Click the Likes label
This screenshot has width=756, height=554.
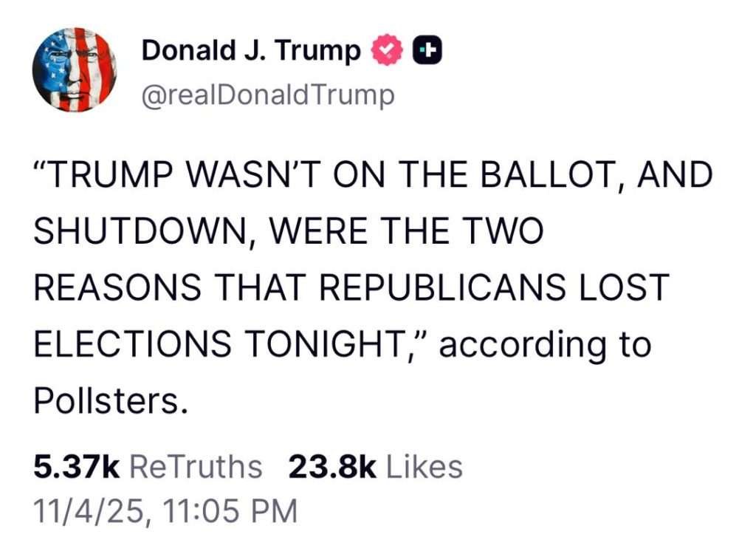tap(424, 467)
